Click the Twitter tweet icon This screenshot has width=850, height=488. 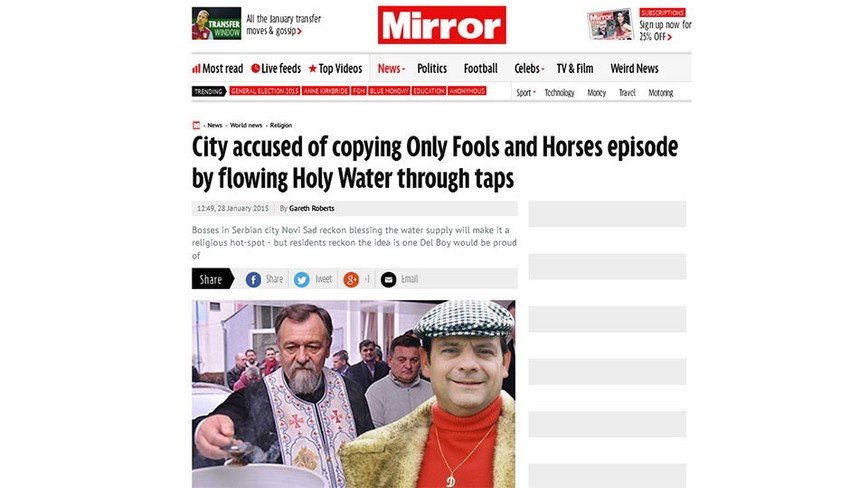click(301, 279)
